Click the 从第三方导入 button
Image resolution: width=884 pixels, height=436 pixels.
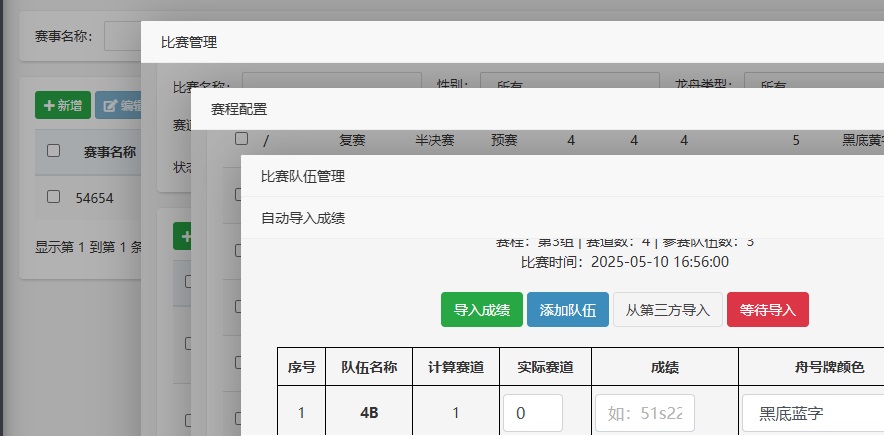pyautogui.click(x=668, y=310)
